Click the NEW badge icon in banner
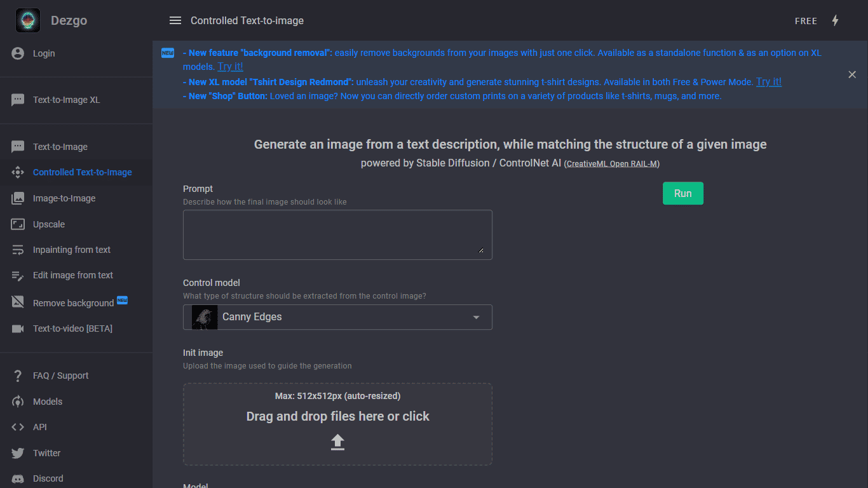The width and height of the screenshot is (868, 488). coord(168,53)
